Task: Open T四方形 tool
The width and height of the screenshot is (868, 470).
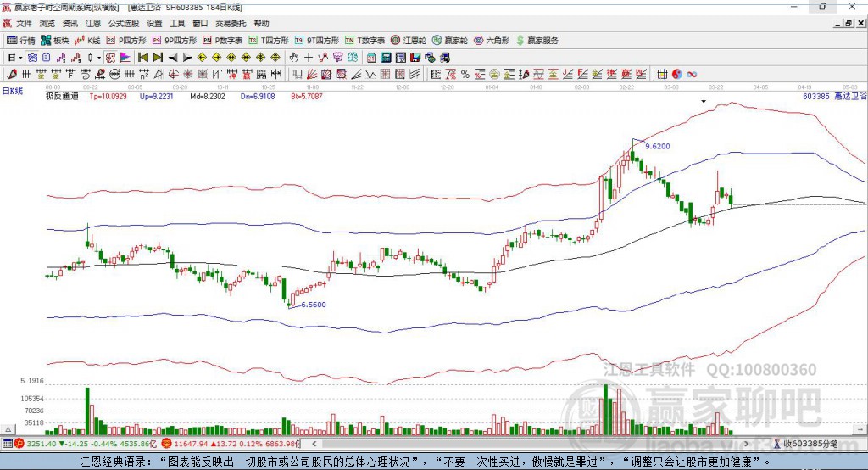Action: [269, 41]
